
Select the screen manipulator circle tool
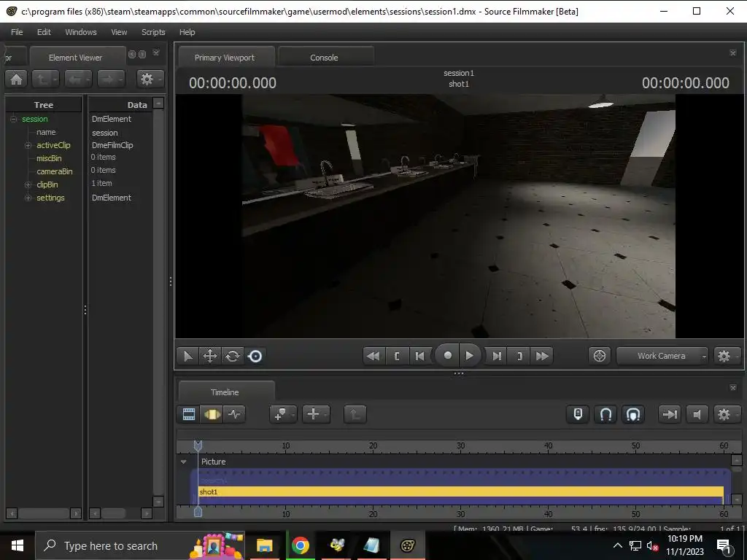[x=255, y=356]
